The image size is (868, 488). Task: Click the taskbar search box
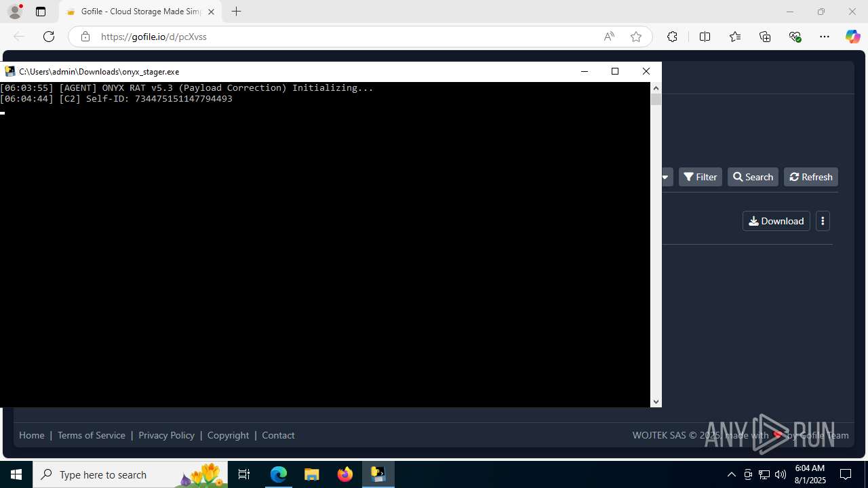pos(131,474)
